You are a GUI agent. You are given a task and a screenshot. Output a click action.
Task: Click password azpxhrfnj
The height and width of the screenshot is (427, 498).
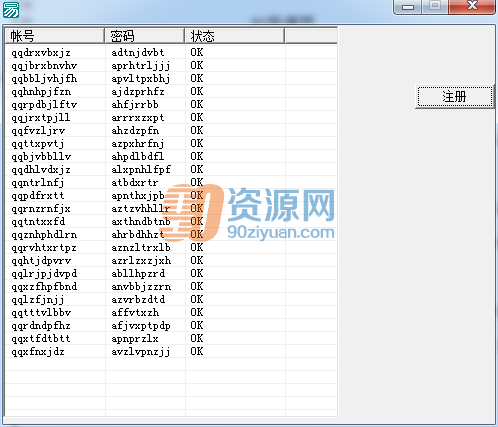138,144
